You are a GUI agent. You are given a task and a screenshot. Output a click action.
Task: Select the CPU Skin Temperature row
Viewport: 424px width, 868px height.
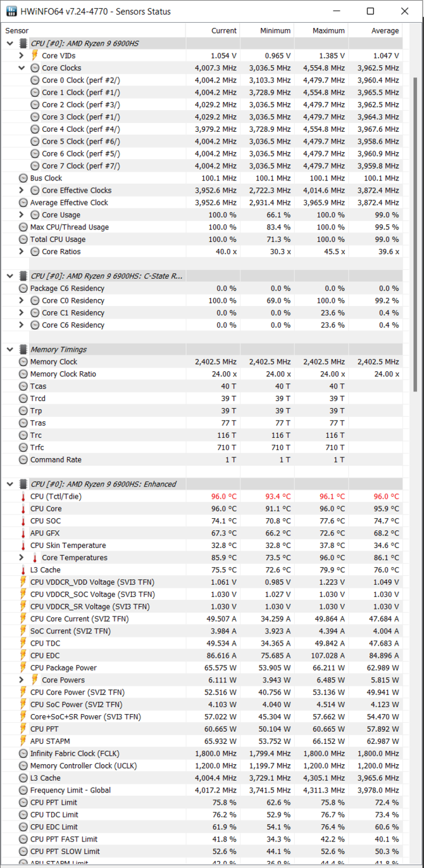click(203, 546)
